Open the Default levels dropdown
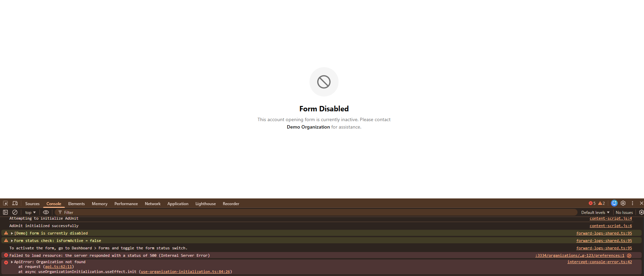 pyautogui.click(x=595, y=213)
